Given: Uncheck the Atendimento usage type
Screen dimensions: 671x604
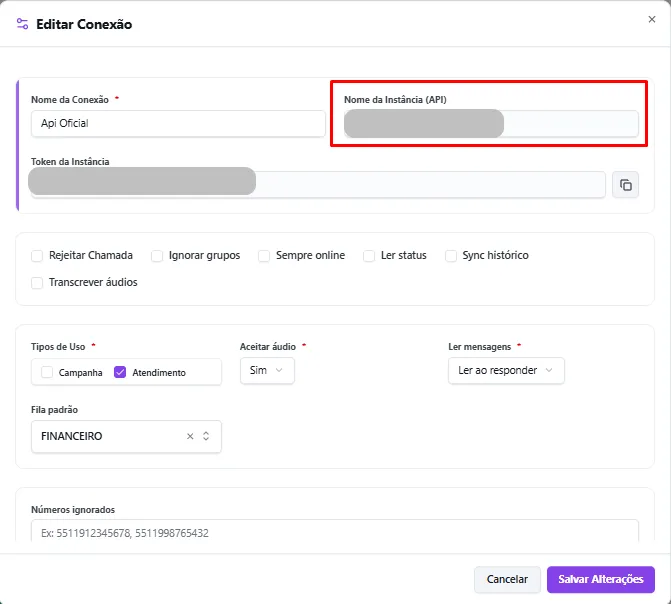Looking at the screenshot, I should [x=120, y=372].
